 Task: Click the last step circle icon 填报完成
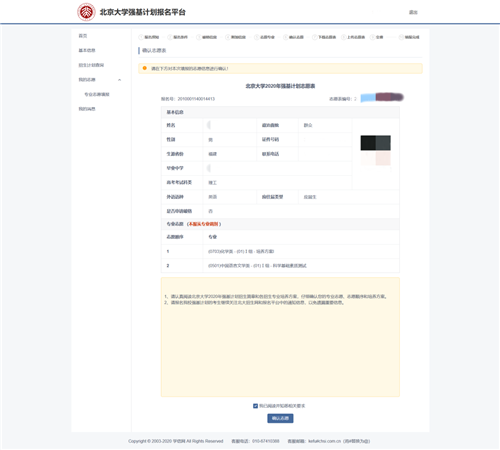coord(401,37)
